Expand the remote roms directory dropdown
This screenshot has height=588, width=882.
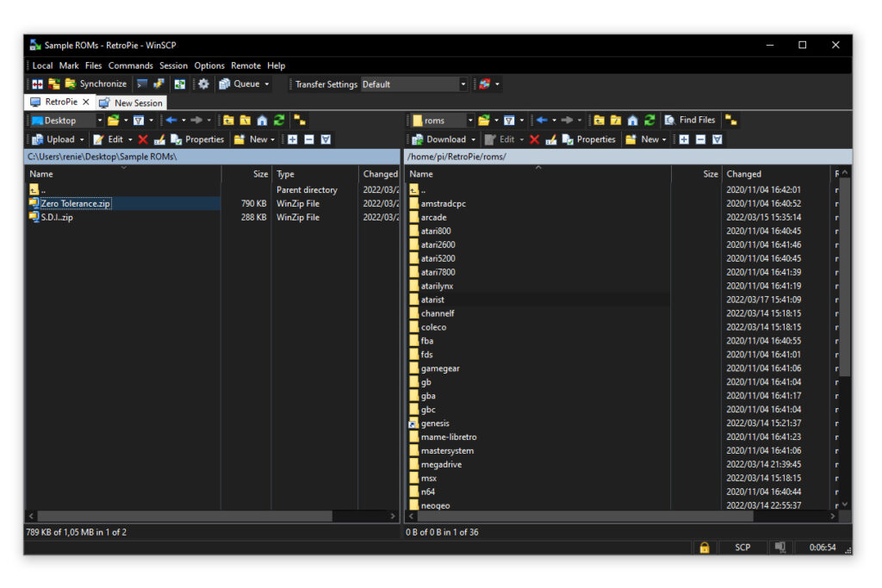[x=470, y=121]
